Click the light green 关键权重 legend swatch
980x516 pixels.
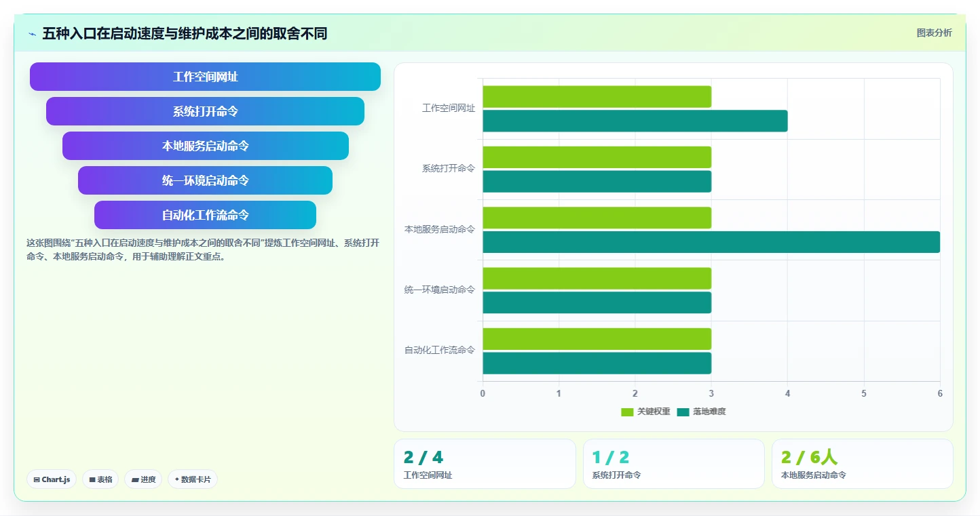coord(628,412)
